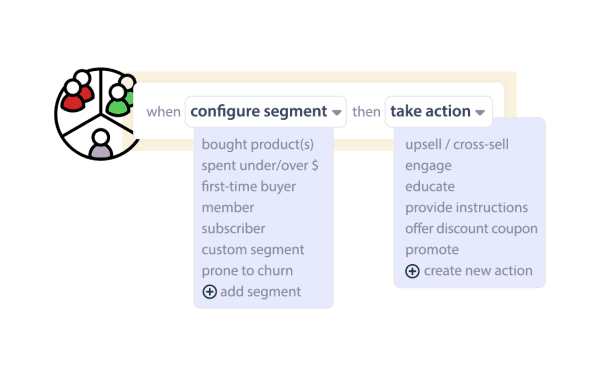The image size is (600, 376).
Task: Choose spent under/over $ segment
Action: click(x=260, y=166)
